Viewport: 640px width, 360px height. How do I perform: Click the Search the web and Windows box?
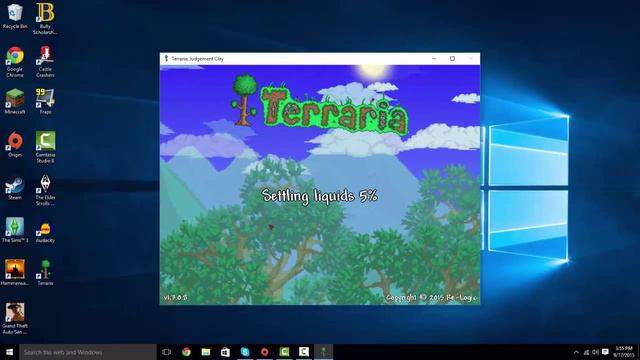tap(88, 352)
